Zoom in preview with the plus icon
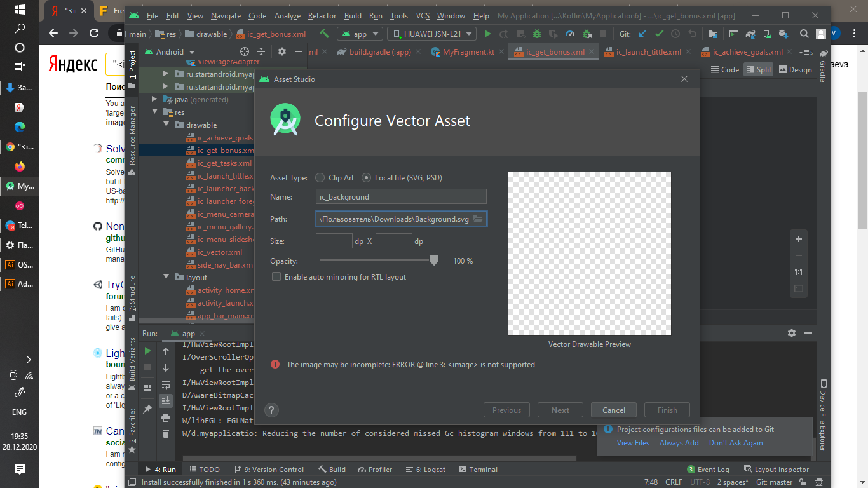Viewport: 868px width, 488px height. (x=799, y=239)
